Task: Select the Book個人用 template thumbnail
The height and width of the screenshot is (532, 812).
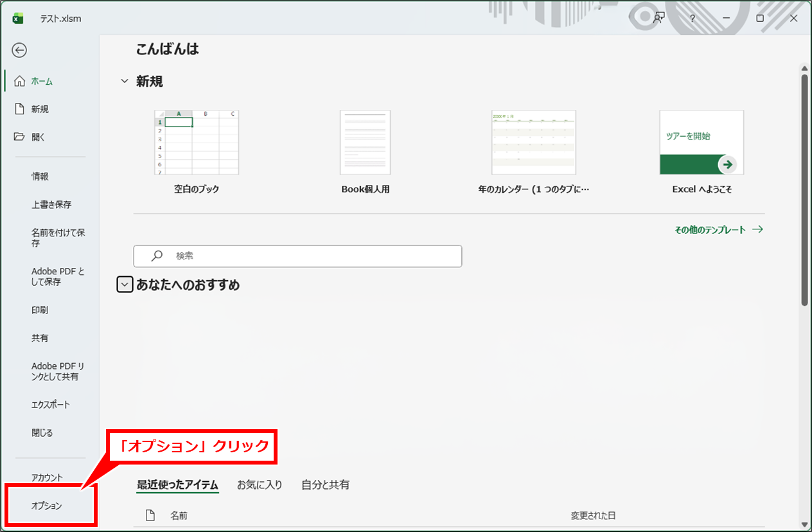Action: tap(365, 143)
